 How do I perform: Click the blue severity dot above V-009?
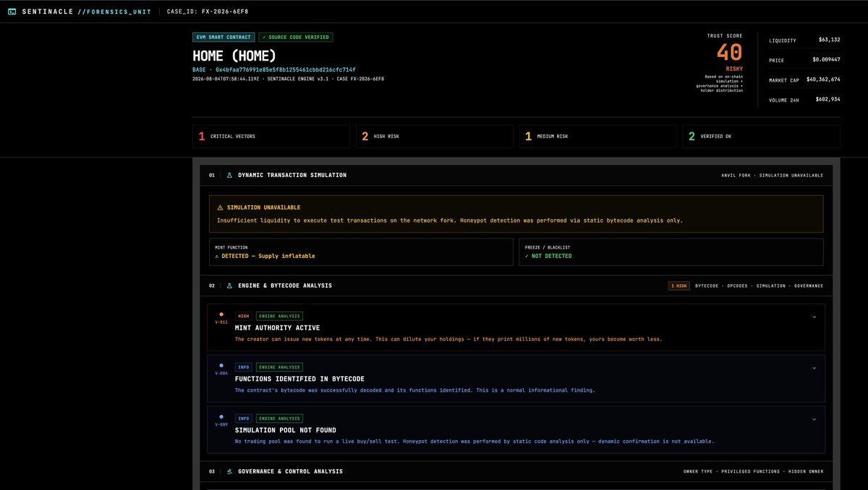(221, 417)
